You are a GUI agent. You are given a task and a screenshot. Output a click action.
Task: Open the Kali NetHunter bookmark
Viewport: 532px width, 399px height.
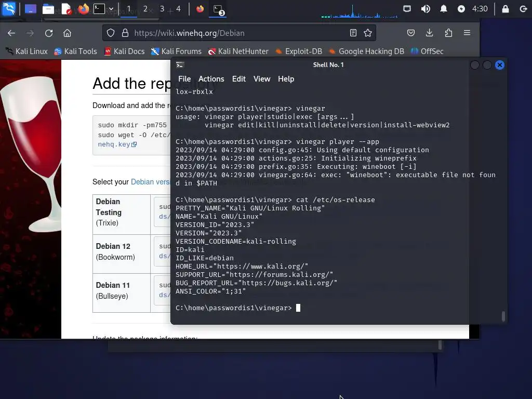[x=238, y=51]
